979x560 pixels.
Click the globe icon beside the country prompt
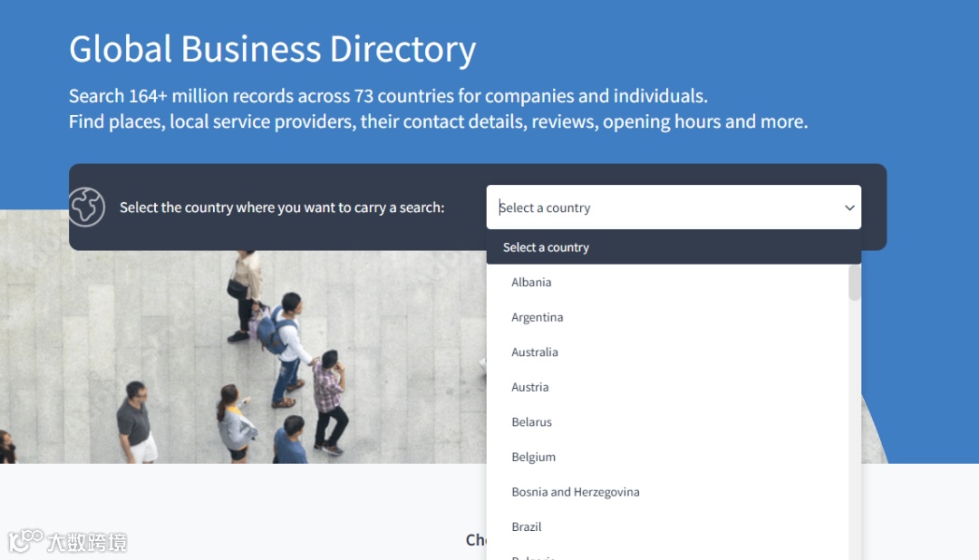[87, 208]
